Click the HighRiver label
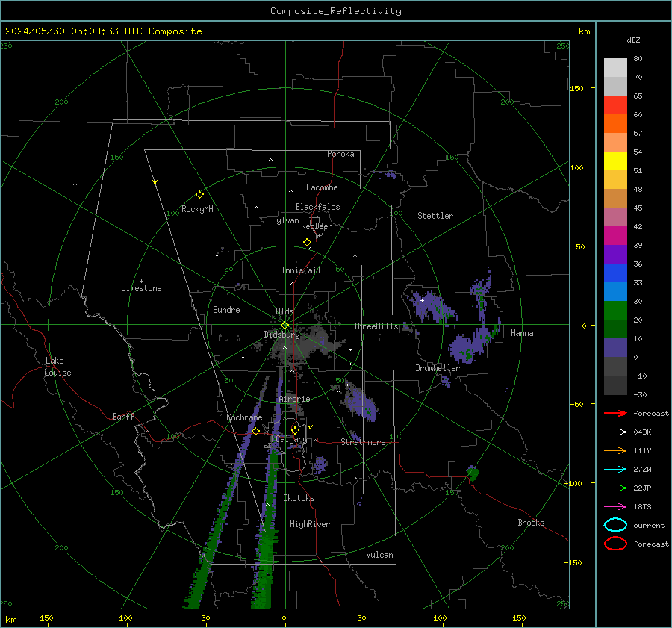The height and width of the screenshot is (628, 672). [x=310, y=524]
